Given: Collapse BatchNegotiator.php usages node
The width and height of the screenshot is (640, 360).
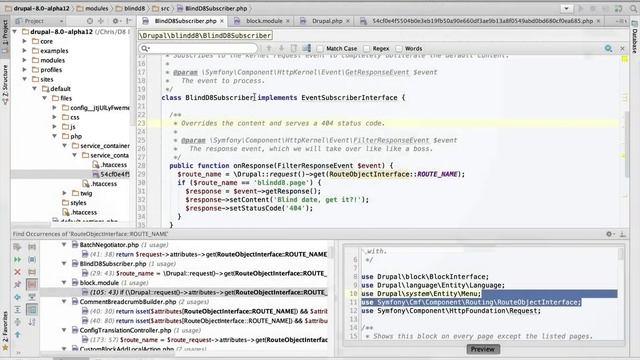Looking at the screenshot, I should [x=64, y=245].
